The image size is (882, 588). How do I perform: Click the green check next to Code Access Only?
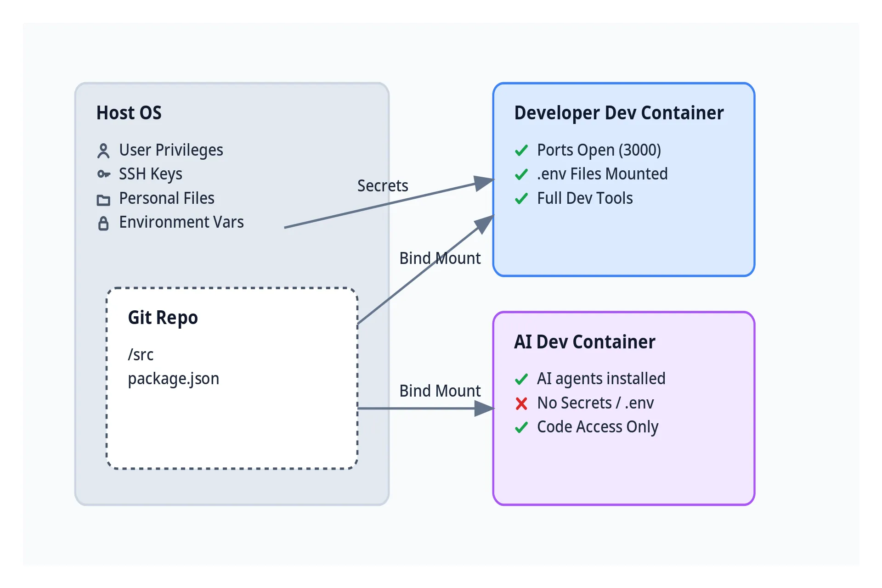521,427
